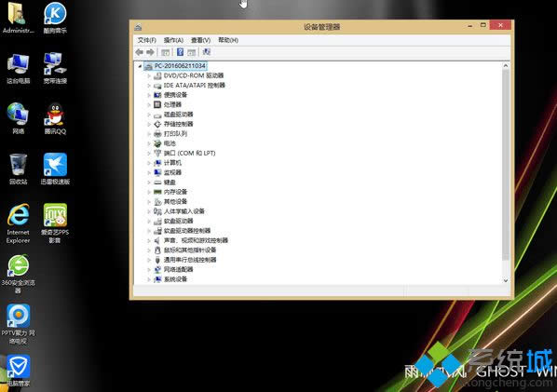Click the vertical scrollbar thumb of device list
Image resolution: width=557 pixels, height=392 pixels.
point(506,165)
